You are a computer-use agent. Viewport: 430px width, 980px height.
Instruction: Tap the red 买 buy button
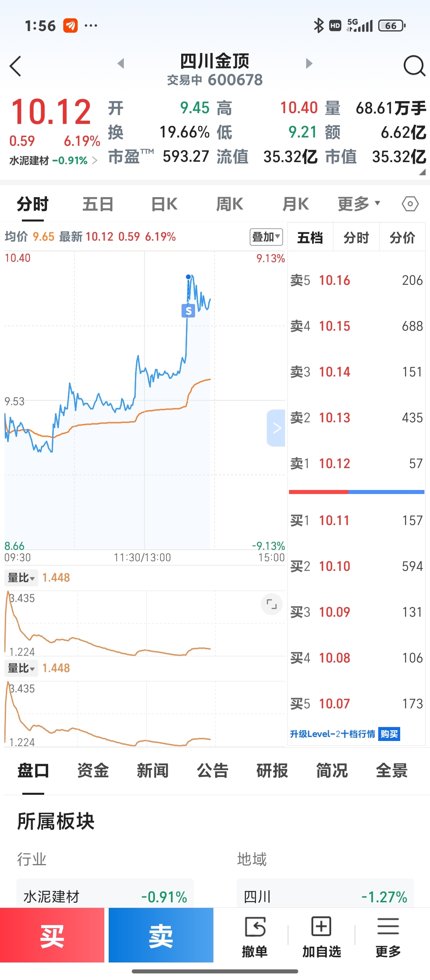coord(52,935)
